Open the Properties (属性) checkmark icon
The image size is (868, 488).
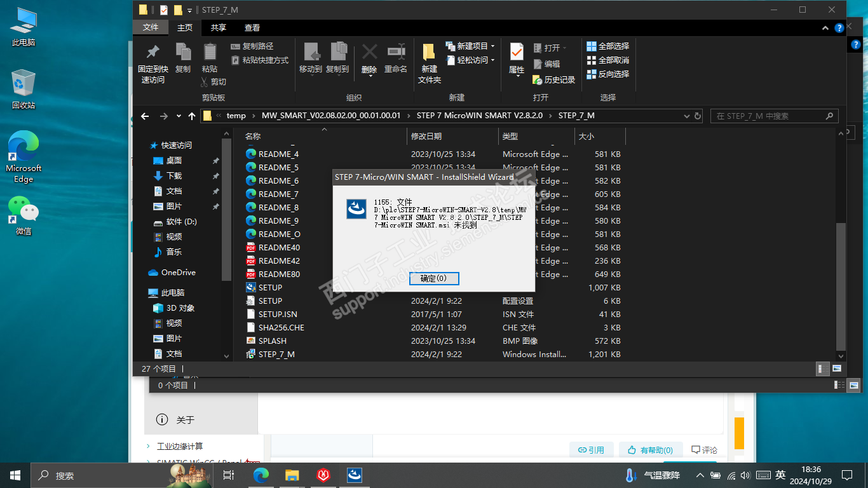point(517,53)
